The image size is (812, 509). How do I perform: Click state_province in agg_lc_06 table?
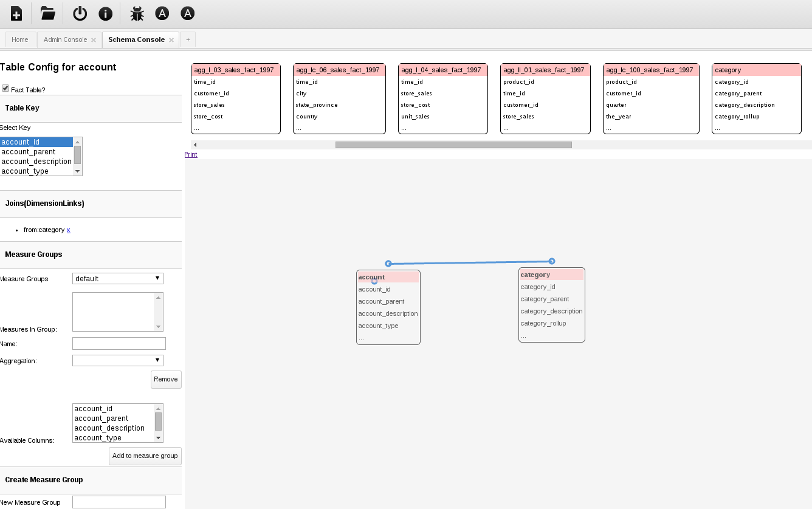click(x=317, y=105)
